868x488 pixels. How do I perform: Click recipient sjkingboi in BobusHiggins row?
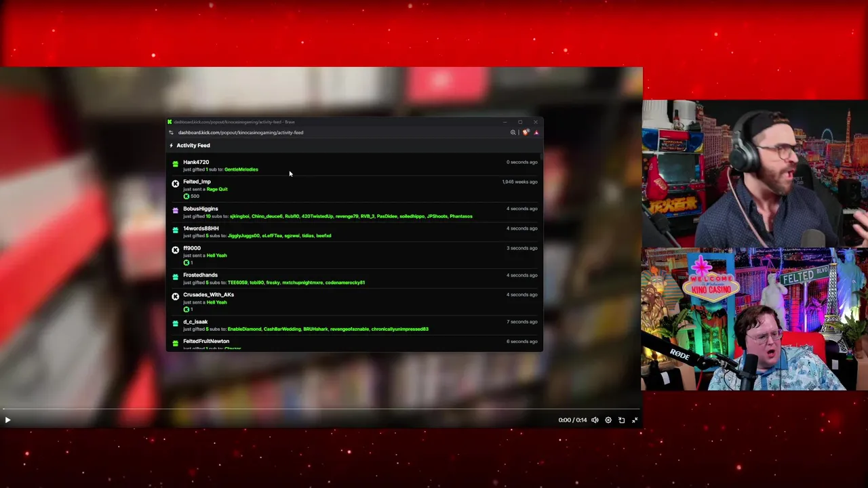click(x=239, y=216)
